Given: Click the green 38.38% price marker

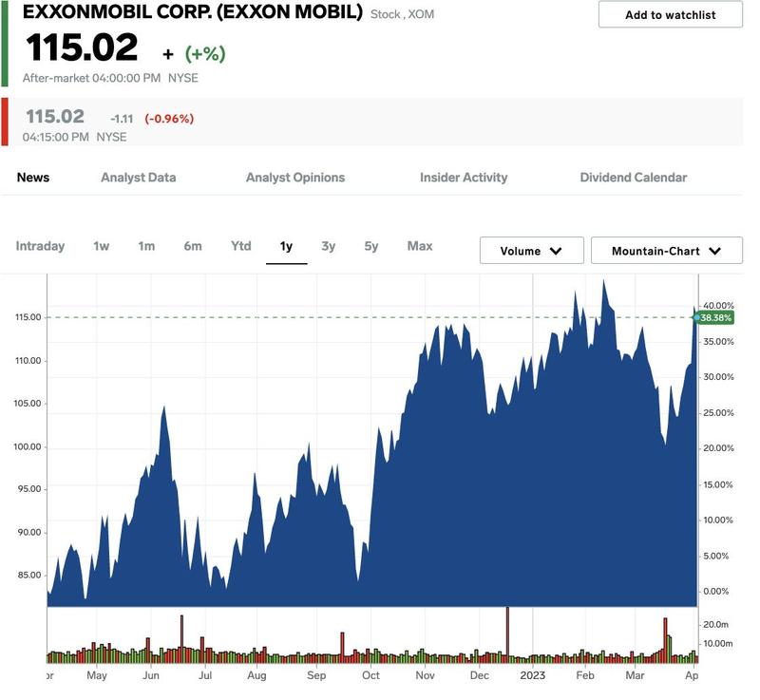Looking at the screenshot, I should [x=715, y=318].
